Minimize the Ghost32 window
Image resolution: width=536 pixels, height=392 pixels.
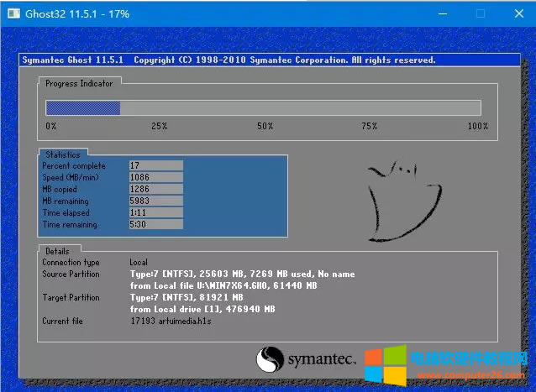(443, 13)
